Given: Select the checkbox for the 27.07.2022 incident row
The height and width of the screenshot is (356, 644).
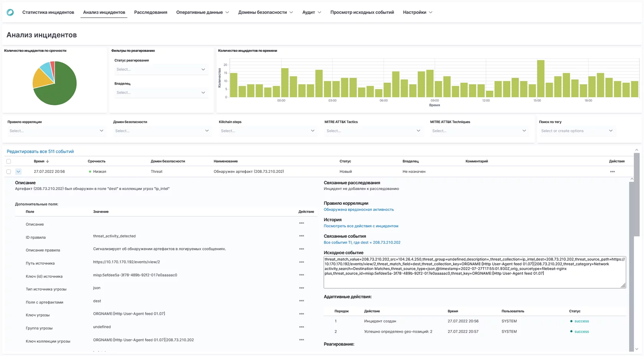Looking at the screenshot, I should pyautogui.click(x=8, y=171).
